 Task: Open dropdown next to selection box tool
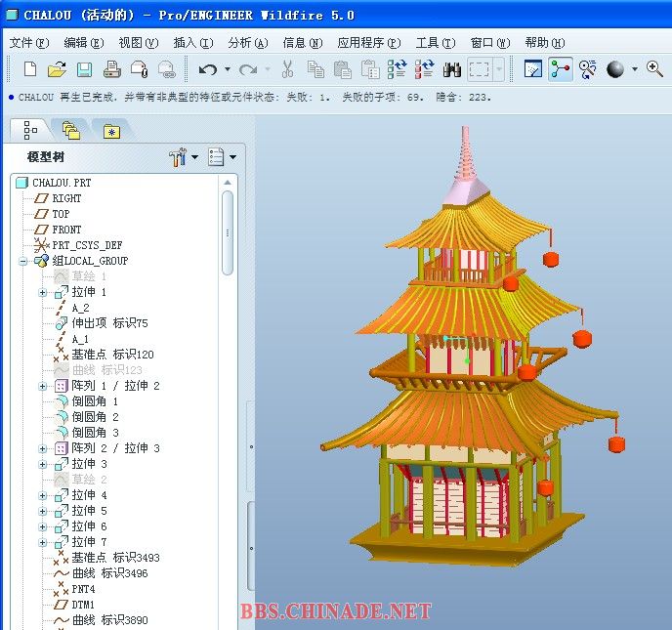point(499,69)
